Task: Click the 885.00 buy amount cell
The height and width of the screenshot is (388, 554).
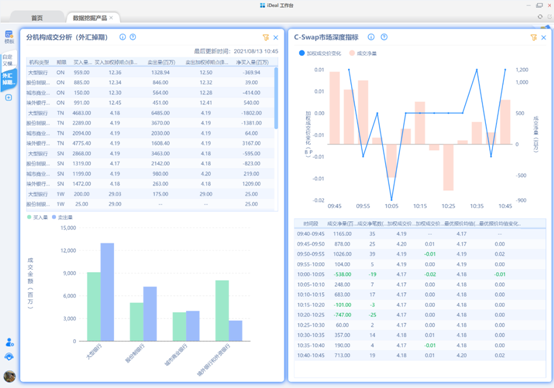Action: [82, 83]
